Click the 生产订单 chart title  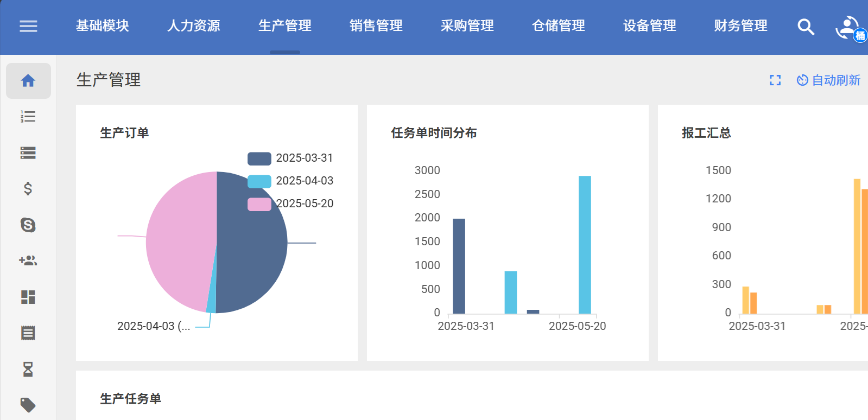124,133
